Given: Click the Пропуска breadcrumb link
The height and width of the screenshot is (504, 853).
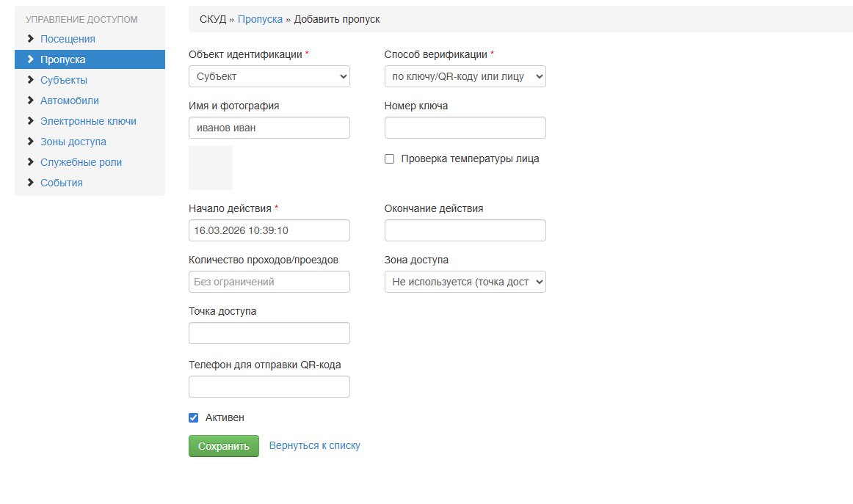Looking at the screenshot, I should 260,19.
